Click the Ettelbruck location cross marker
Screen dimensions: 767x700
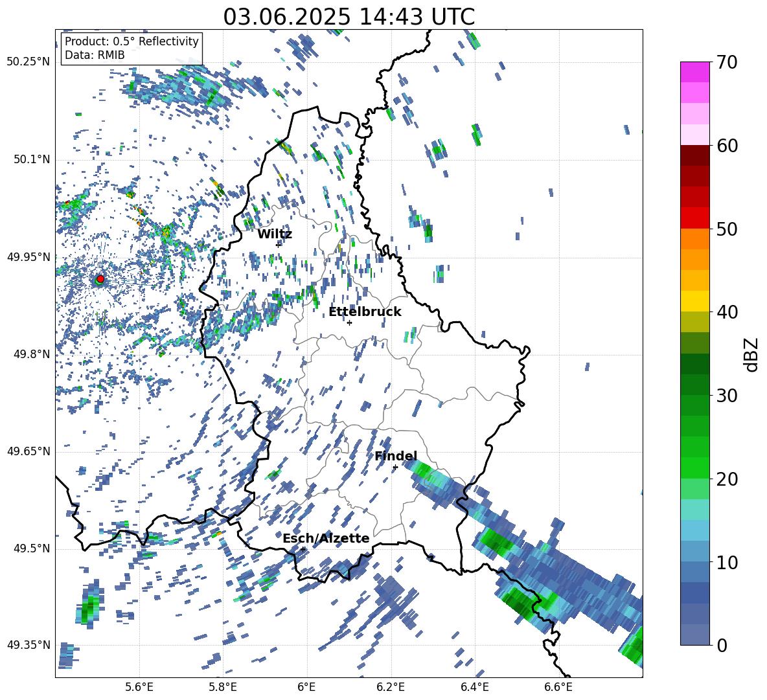tap(349, 322)
